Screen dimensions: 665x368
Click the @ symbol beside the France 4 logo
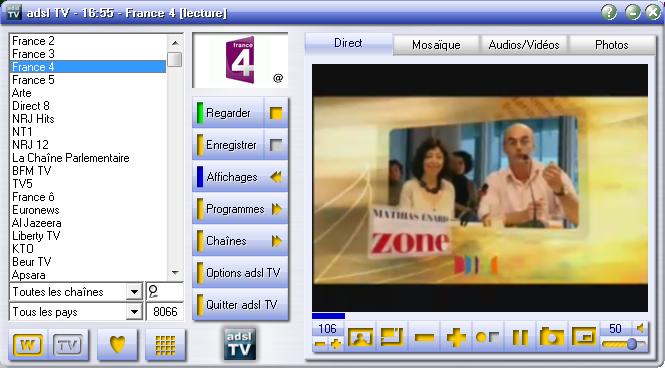(278, 78)
